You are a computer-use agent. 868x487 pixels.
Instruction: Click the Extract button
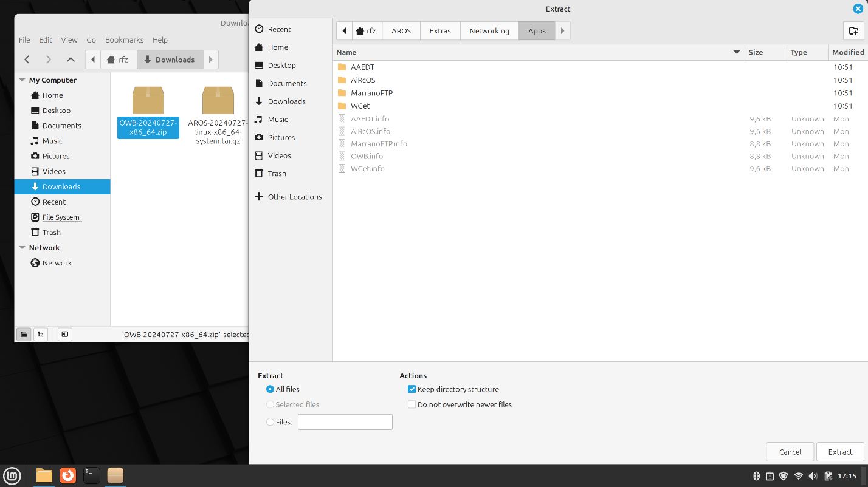pos(840,452)
